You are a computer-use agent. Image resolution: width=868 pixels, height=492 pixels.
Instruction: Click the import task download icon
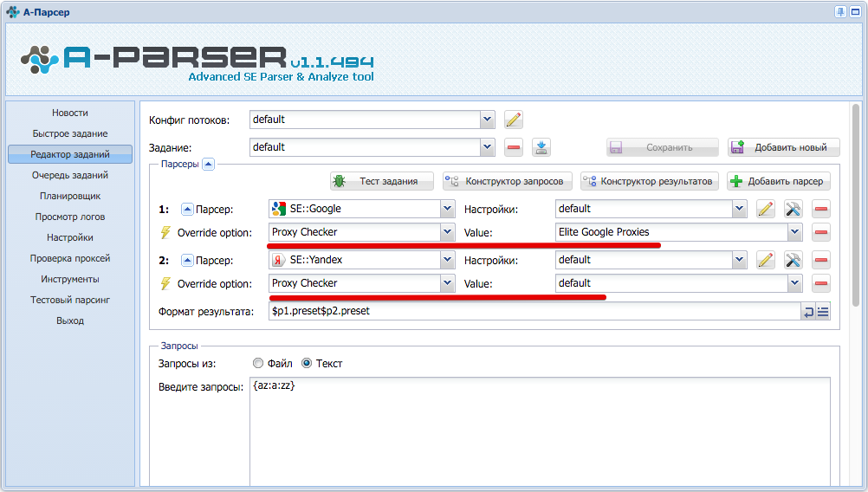541,147
